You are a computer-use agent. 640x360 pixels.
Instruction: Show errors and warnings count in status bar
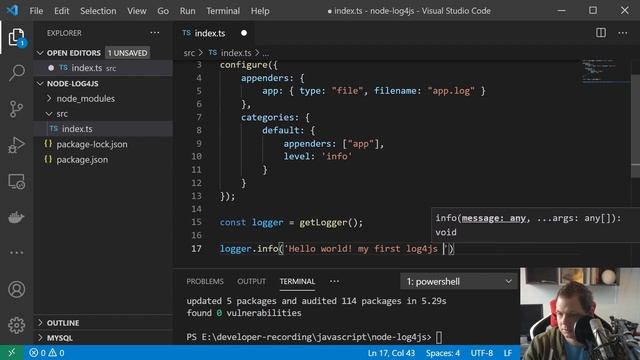coord(47,353)
